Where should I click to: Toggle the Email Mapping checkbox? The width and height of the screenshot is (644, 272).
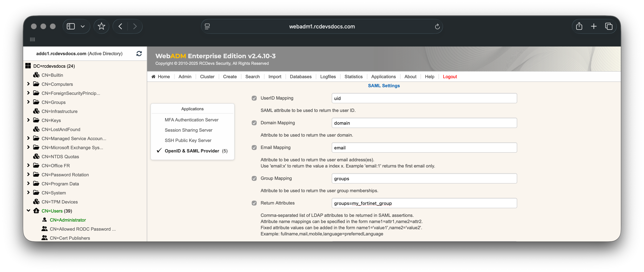click(254, 148)
